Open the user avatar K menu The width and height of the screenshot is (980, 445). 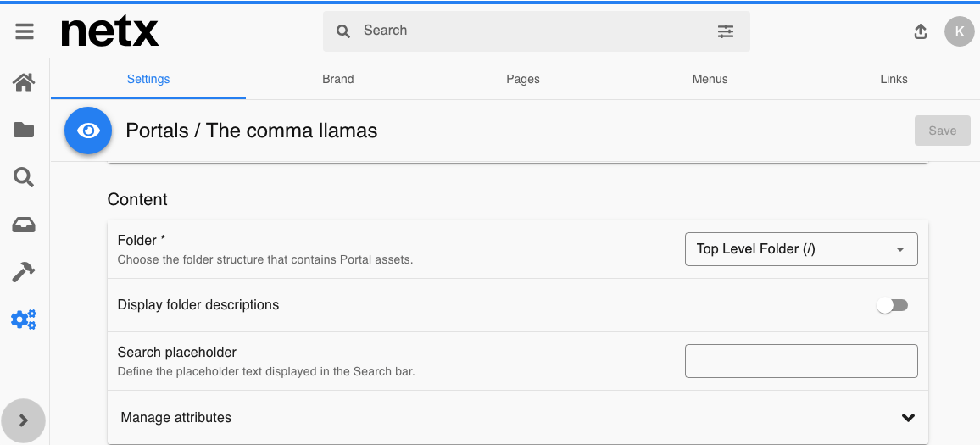(x=960, y=31)
